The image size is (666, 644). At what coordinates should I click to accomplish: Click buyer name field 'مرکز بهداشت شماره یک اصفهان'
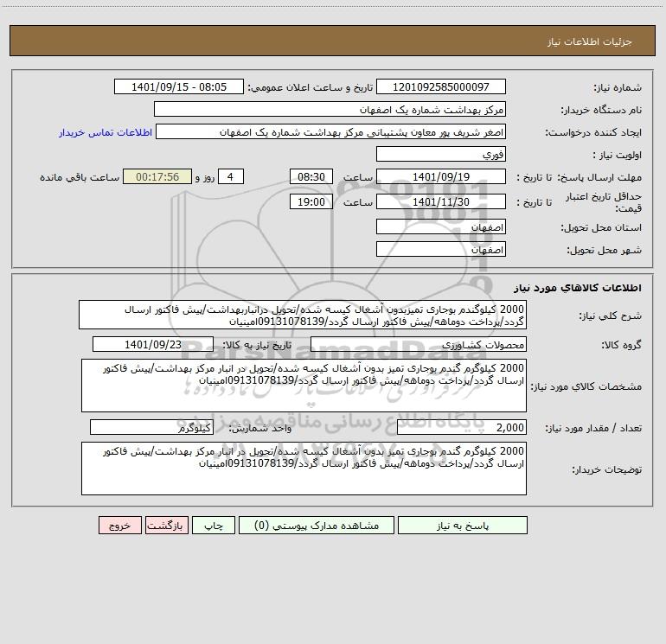[330, 109]
